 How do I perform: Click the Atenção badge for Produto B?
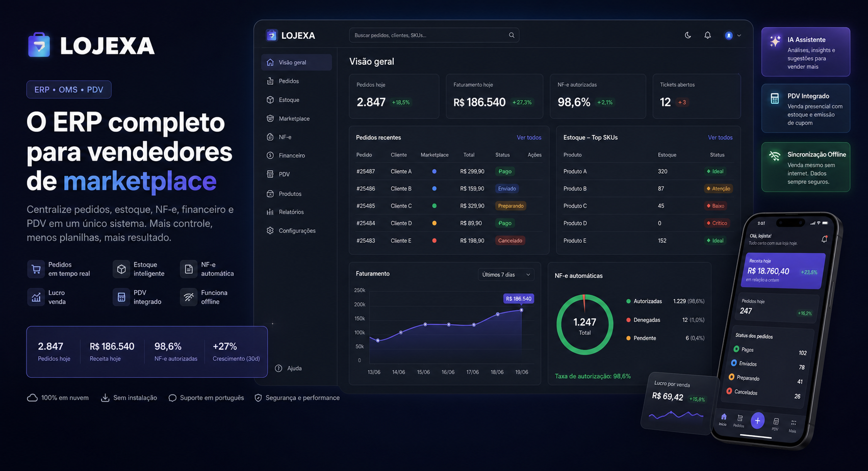click(x=718, y=189)
